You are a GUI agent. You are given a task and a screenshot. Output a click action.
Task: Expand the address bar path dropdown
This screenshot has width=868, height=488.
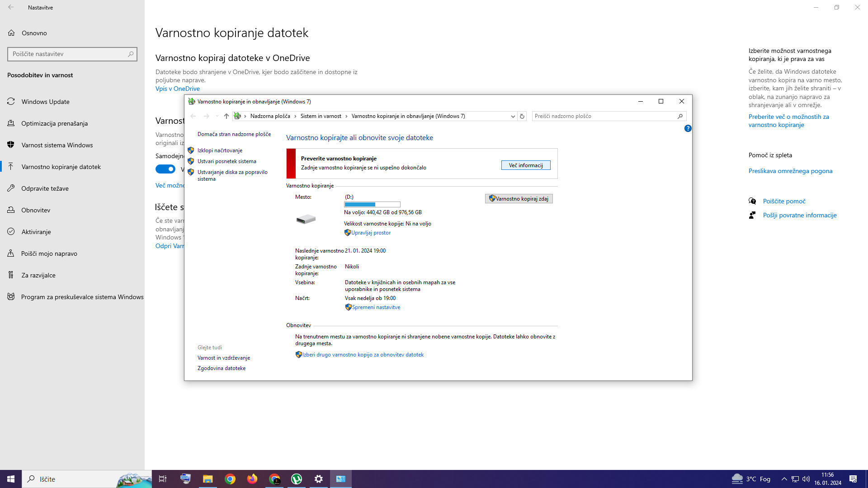(x=511, y=116)
